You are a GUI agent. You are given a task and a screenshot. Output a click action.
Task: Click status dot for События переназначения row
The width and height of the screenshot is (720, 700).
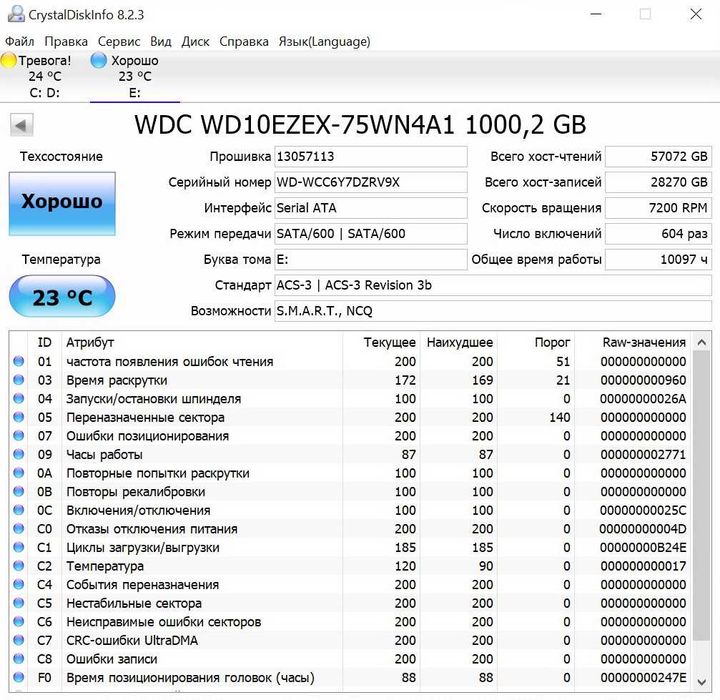click(x=19, y=585)
